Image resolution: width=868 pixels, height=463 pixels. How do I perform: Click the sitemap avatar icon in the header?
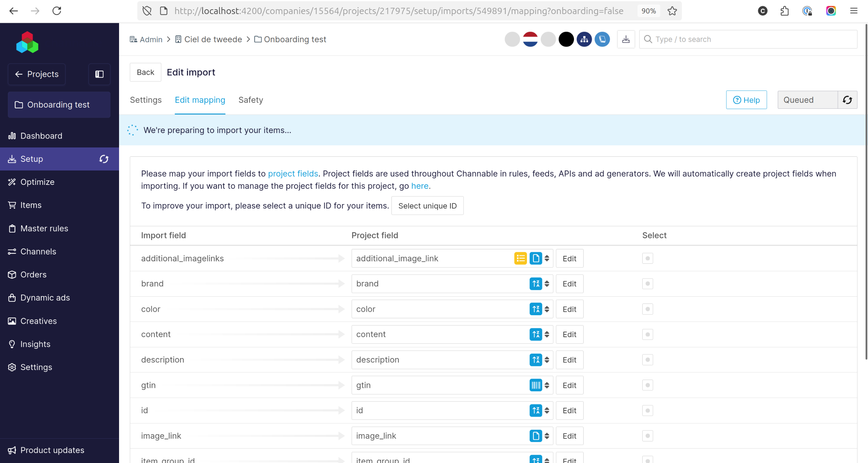coord(584,39)
